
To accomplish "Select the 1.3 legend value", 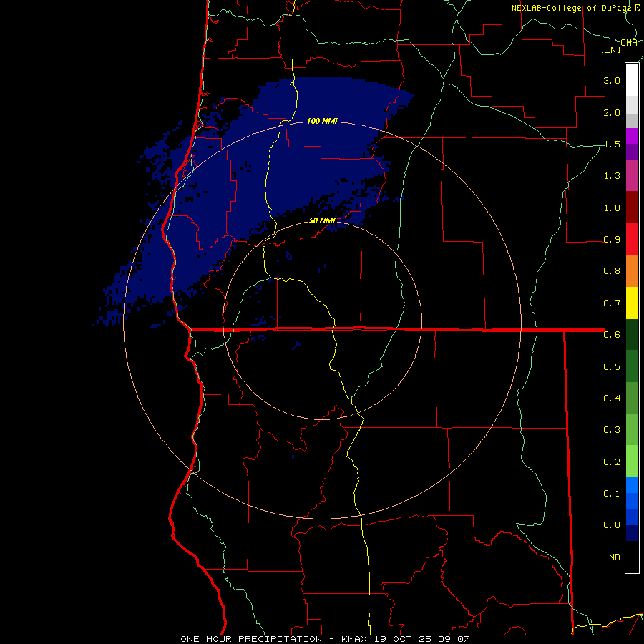I will point(612,176).
